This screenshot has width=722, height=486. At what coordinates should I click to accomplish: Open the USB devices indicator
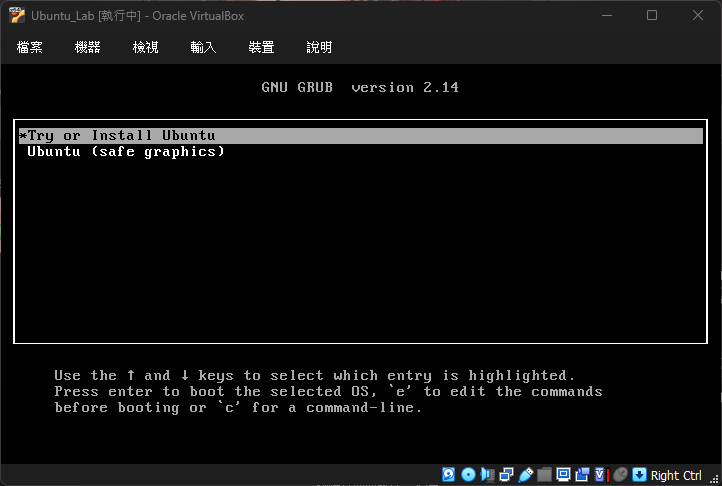point(525,474)
